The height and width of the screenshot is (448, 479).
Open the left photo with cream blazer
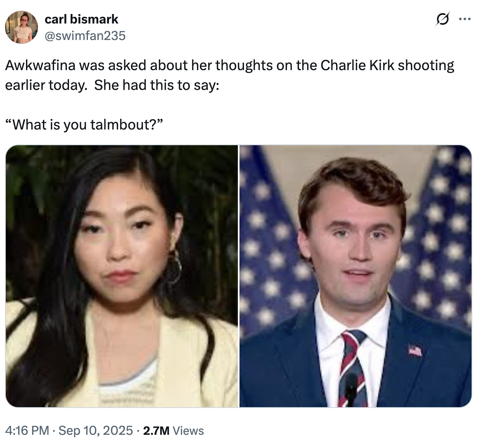click(x=122, y=276)
